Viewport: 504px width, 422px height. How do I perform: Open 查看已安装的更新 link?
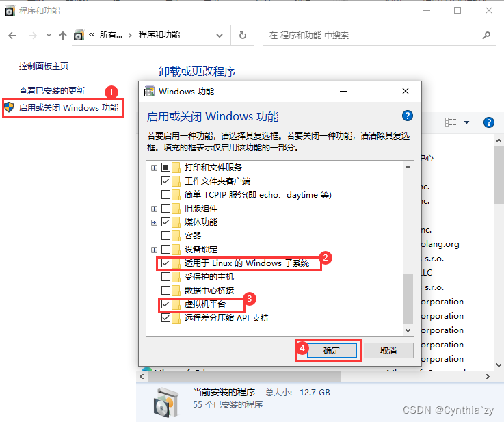tap(52, 91)
